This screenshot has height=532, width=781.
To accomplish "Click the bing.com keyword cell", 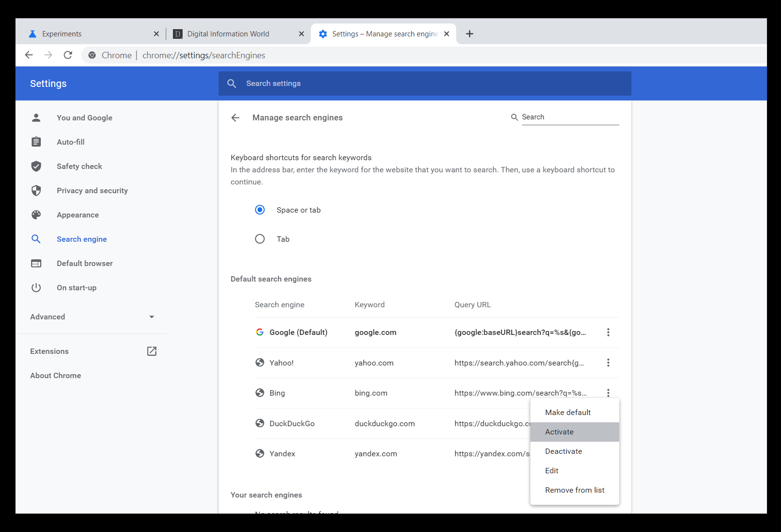I will pos(371,393).
